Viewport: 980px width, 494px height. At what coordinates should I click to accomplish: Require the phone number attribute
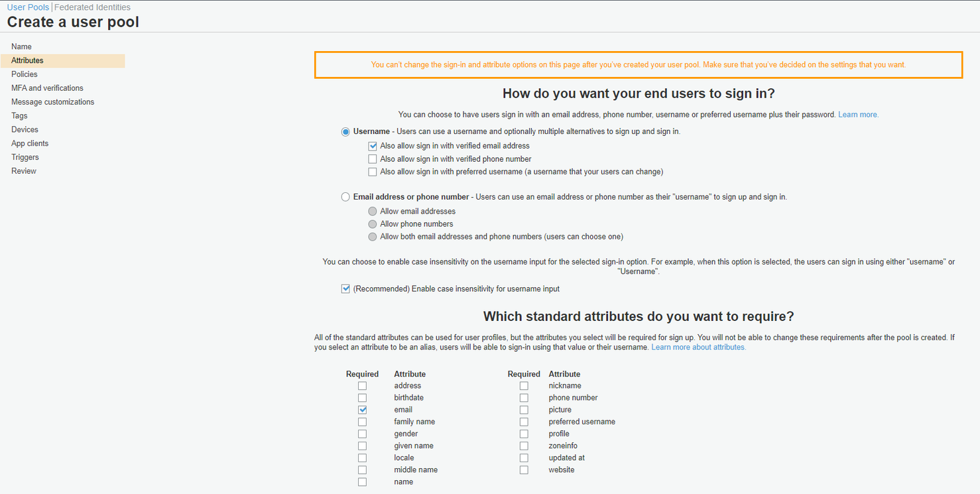point(524,397)
